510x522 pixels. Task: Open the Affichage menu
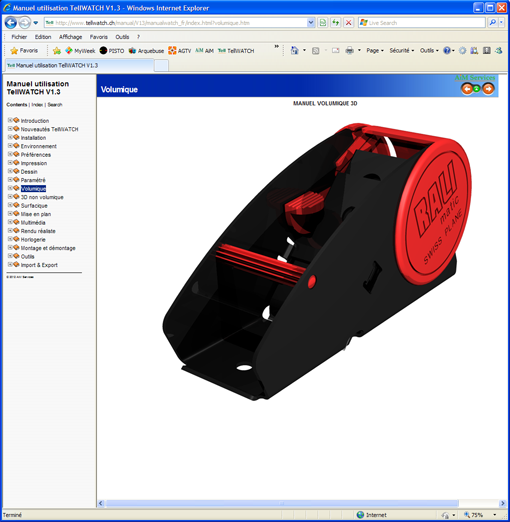click(70, 37)
